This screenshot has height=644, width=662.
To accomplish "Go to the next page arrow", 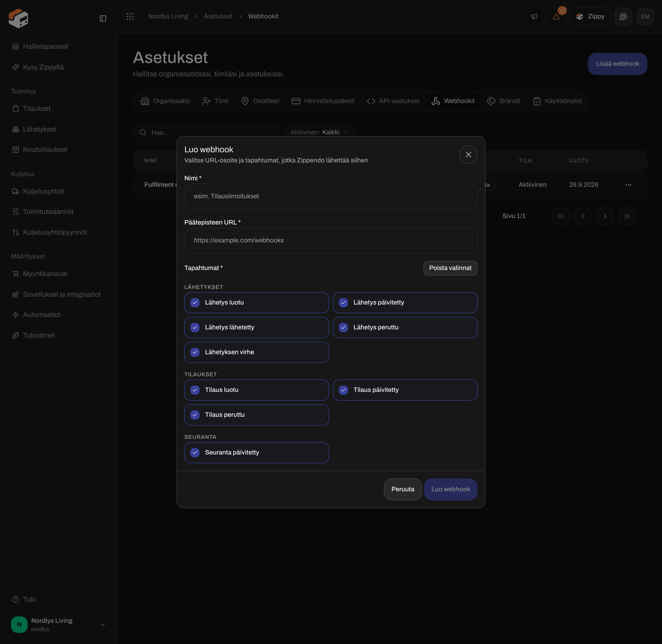I will click(x=605, y=216).
